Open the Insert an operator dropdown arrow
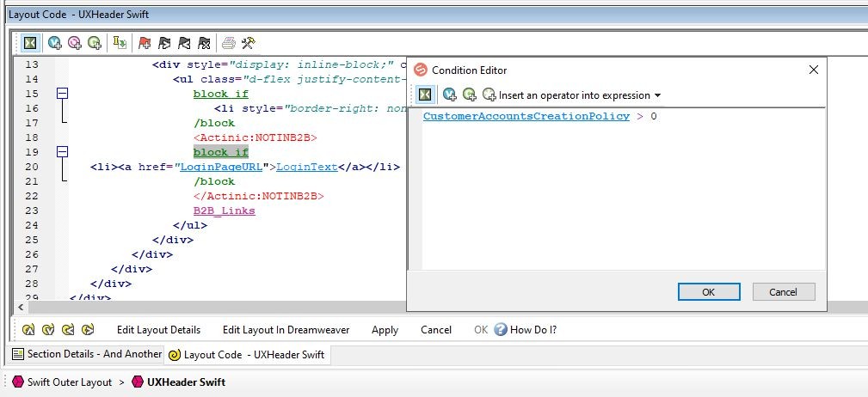 click(x=657, y=95)
